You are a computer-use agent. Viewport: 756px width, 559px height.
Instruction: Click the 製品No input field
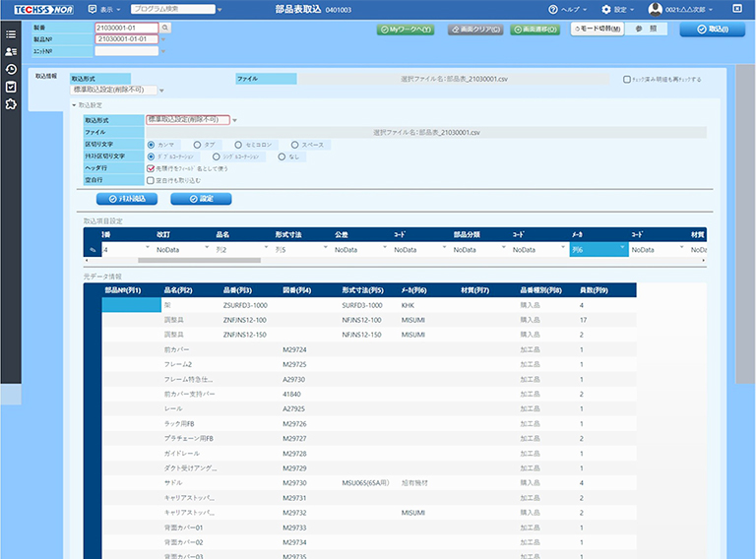pyautogui.click(x=127, y=39)
